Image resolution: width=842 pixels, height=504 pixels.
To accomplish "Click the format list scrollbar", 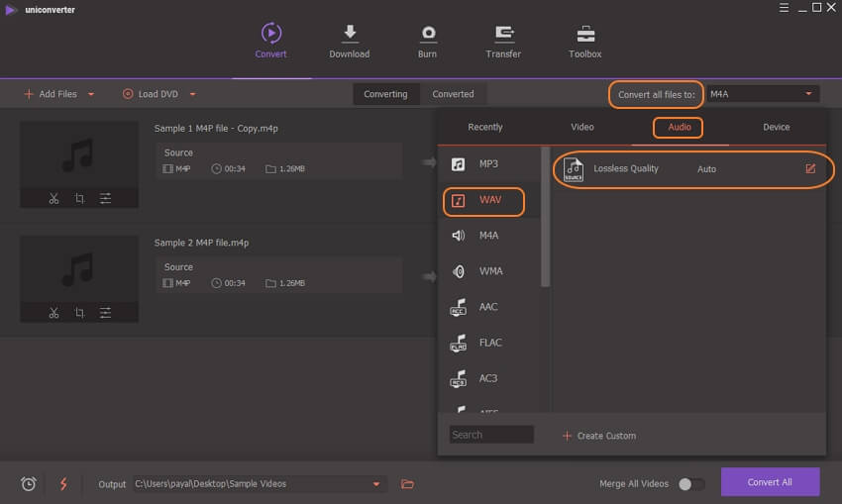I will (545, 218).
